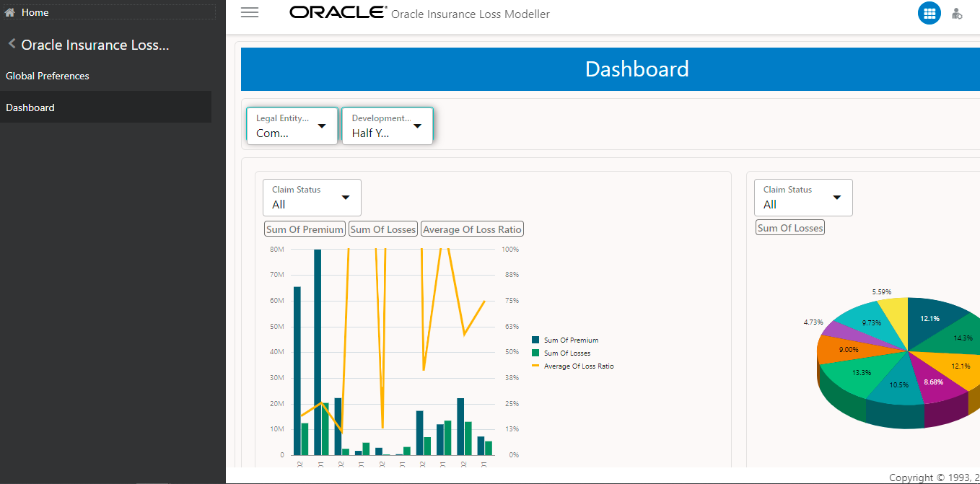Viewport: 980px width, 484px height.
Task: Click the 5.59% pie label
Action: [881, 292]
